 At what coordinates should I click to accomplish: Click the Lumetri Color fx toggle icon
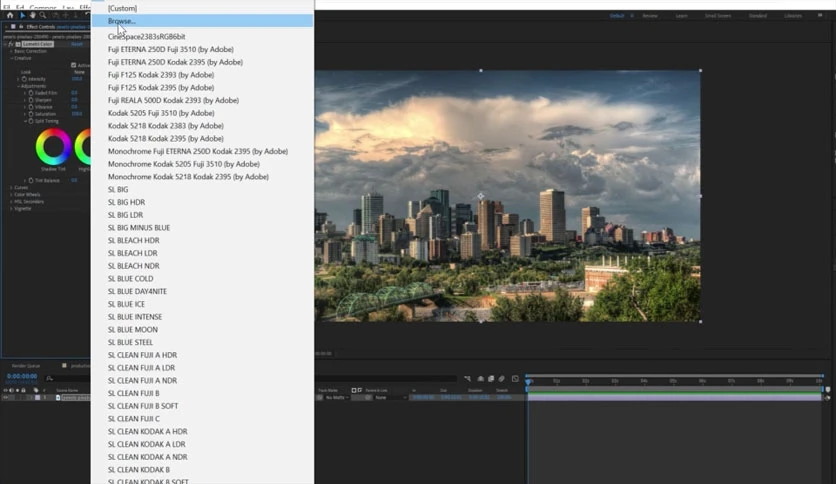11,44
